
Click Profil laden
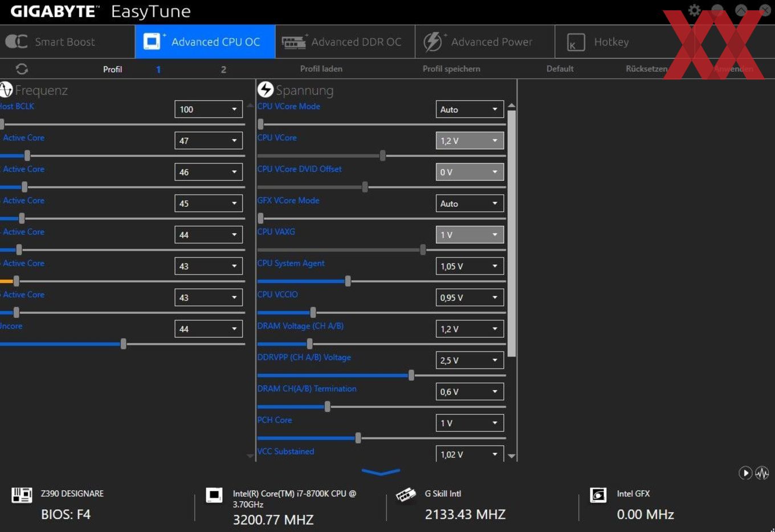(321, 69)
